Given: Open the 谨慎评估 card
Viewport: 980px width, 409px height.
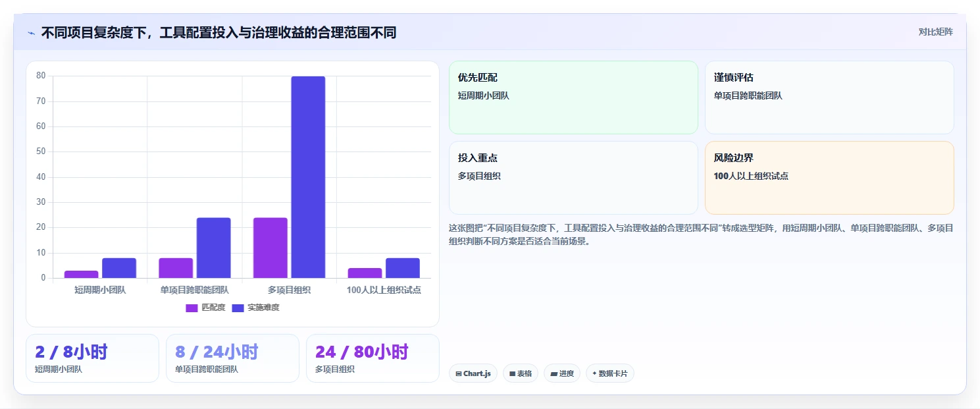Looking at the screenshot, I should [829, 97].
